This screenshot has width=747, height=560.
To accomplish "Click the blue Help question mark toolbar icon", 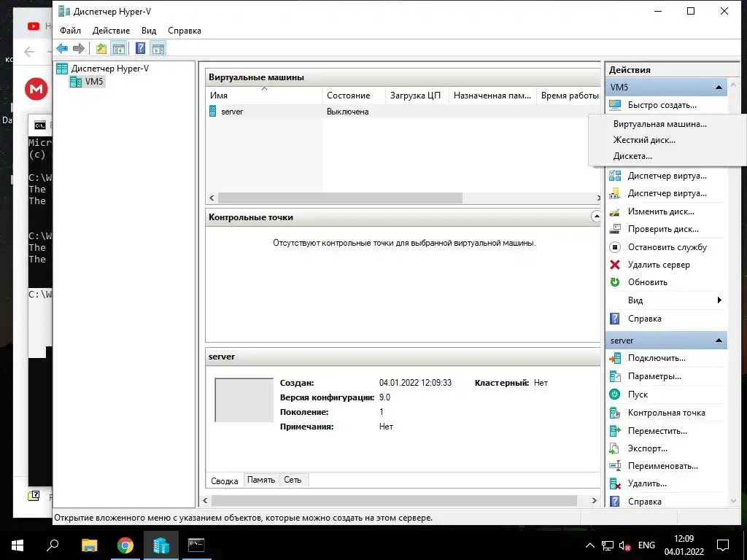I will point(141,49).
